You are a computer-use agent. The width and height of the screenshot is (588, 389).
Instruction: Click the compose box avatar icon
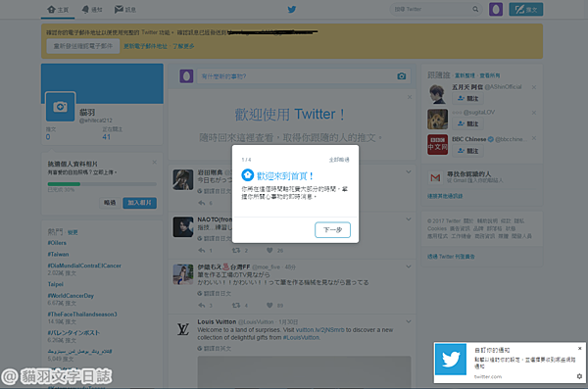186,76
